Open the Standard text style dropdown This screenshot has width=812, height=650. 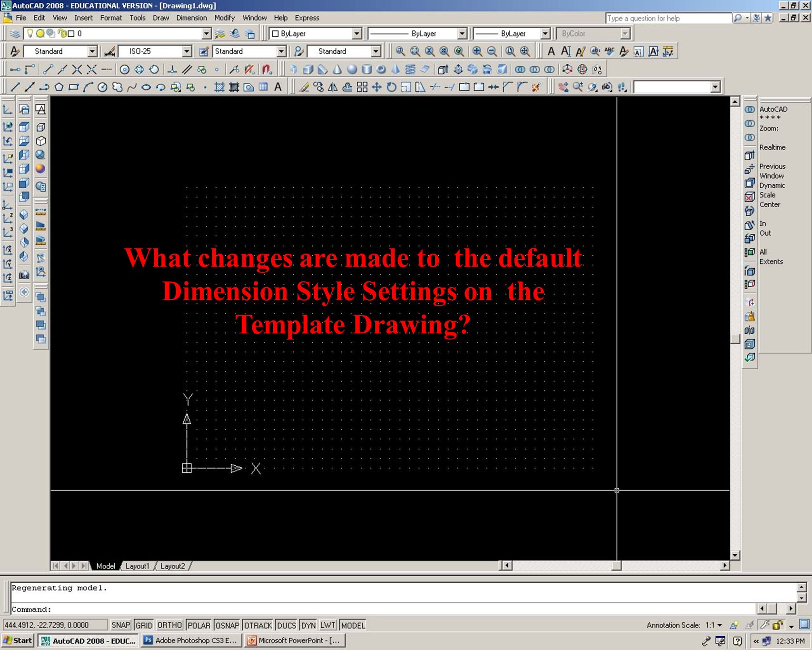tap(92, 51)
